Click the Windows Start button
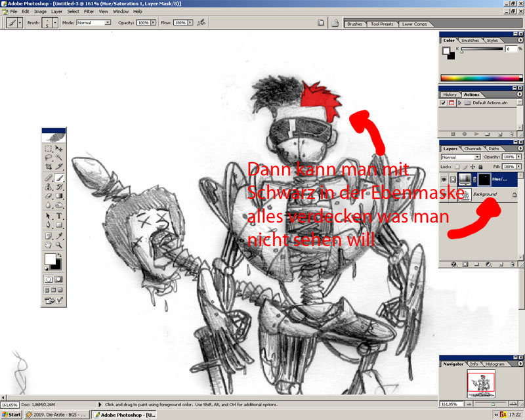The image size is (525, 420). click(x=11, y=415)
